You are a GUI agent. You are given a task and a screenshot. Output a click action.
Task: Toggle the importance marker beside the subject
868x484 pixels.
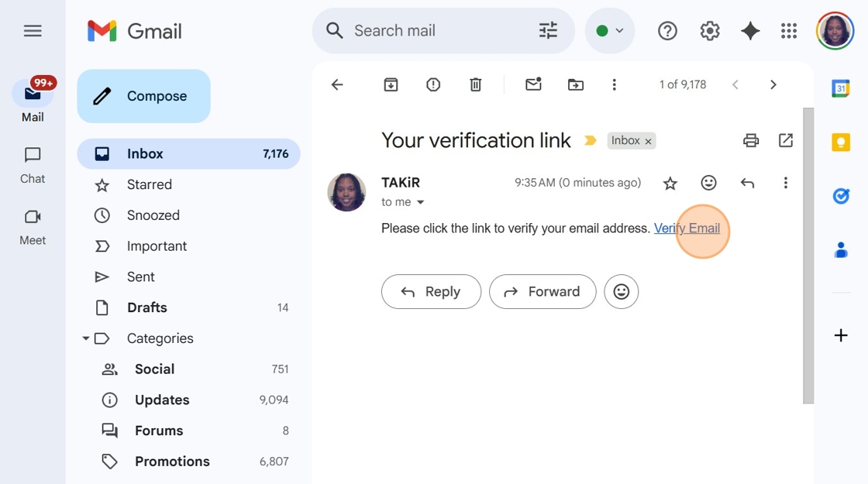591,141
